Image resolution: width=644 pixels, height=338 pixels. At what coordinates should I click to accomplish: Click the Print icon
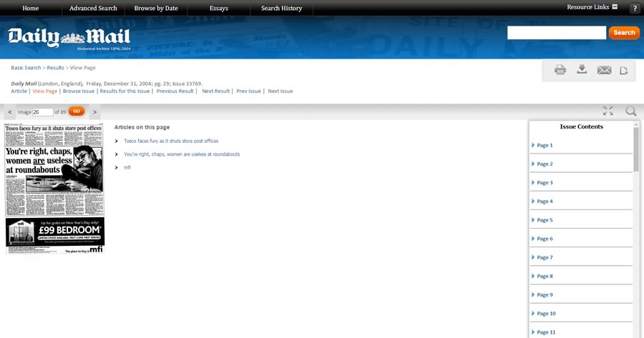click(x=560, y=70)
